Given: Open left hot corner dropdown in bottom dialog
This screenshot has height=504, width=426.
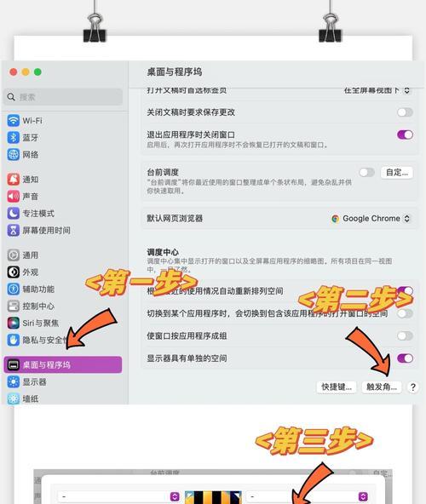Looking at the screenshot, I should pyautogui.click(x=118, y=496).
